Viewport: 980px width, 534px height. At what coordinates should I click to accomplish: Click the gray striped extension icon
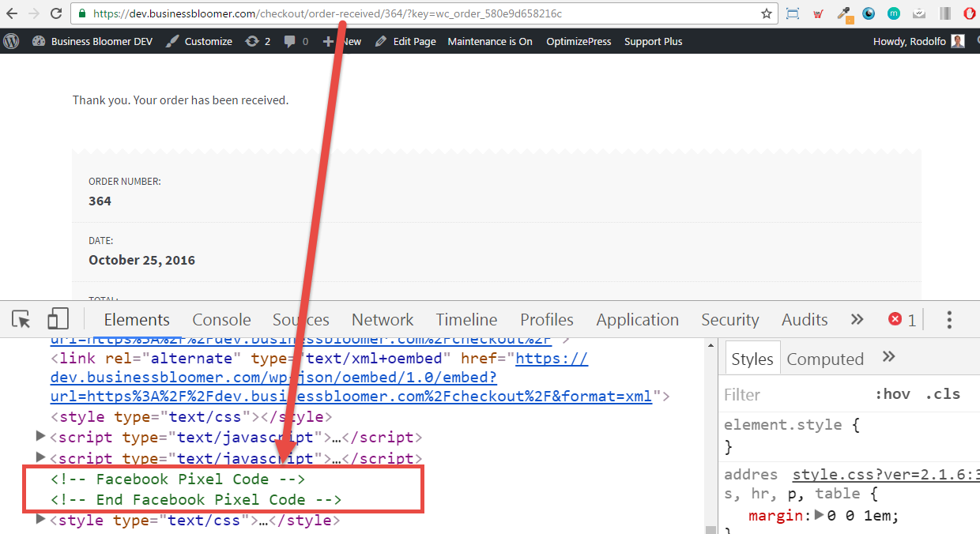(x=945, y=13)
